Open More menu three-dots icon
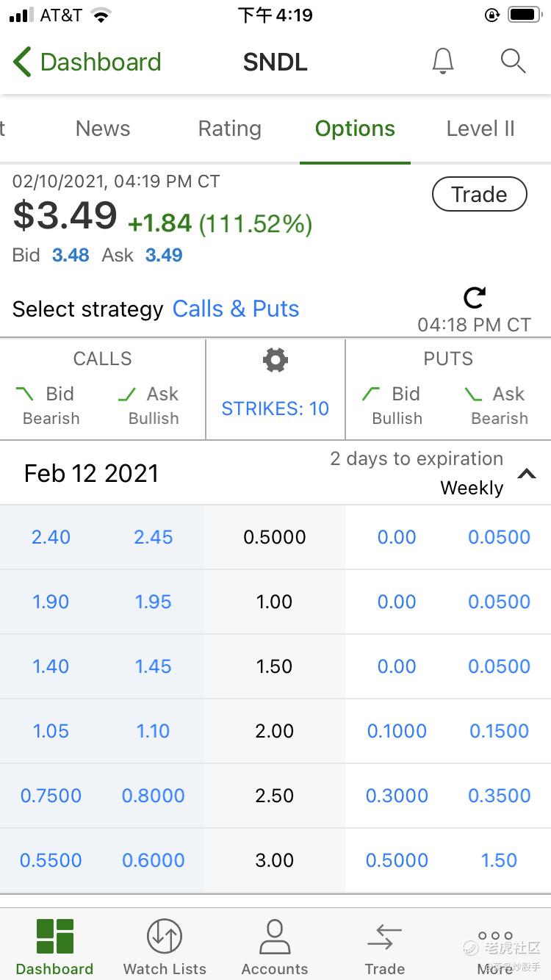Image resolution: width=551 pixels, height=980 pixels. pyautogui.click(x=494, y=937)
